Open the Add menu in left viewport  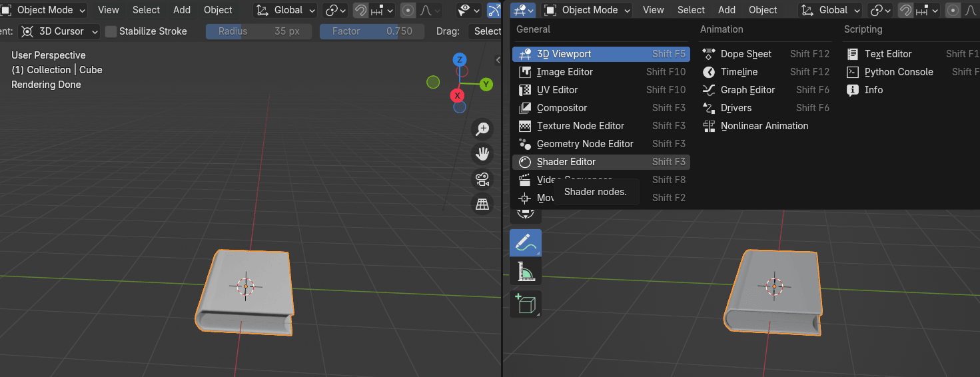pos(182,10)
